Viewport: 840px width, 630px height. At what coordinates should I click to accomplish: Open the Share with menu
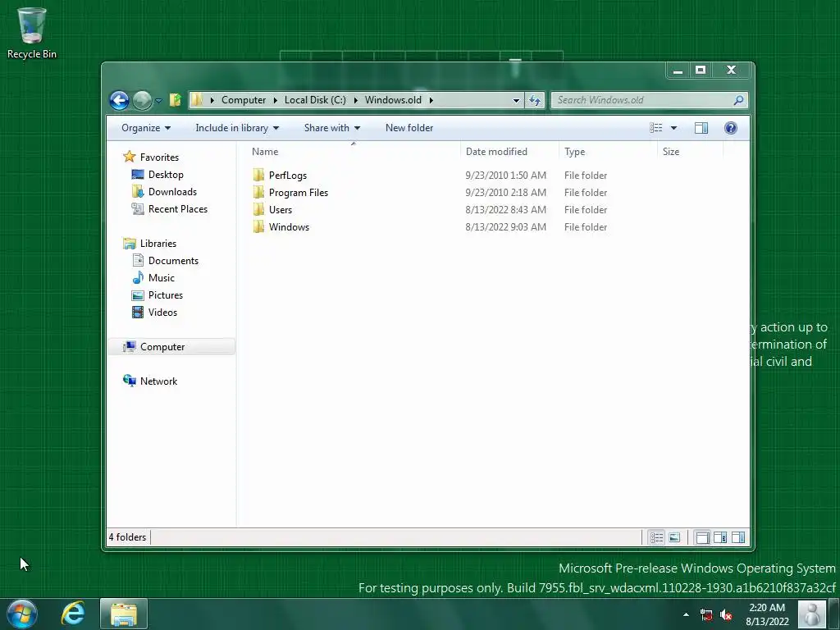pos(331,128)
